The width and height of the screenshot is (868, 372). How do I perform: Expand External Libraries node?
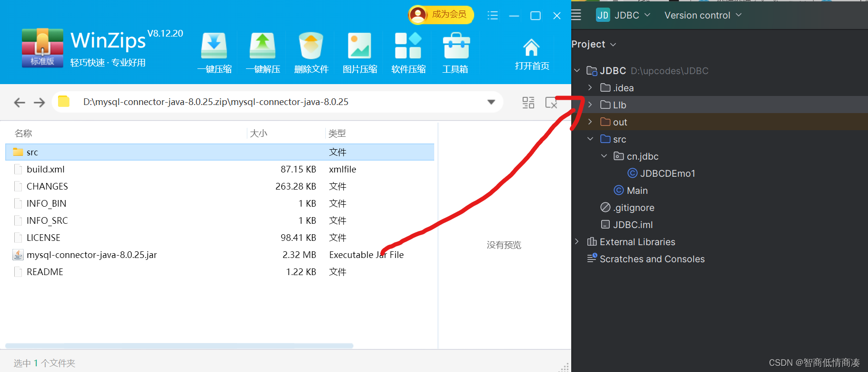pyautogui.click(x=577, y=242)
